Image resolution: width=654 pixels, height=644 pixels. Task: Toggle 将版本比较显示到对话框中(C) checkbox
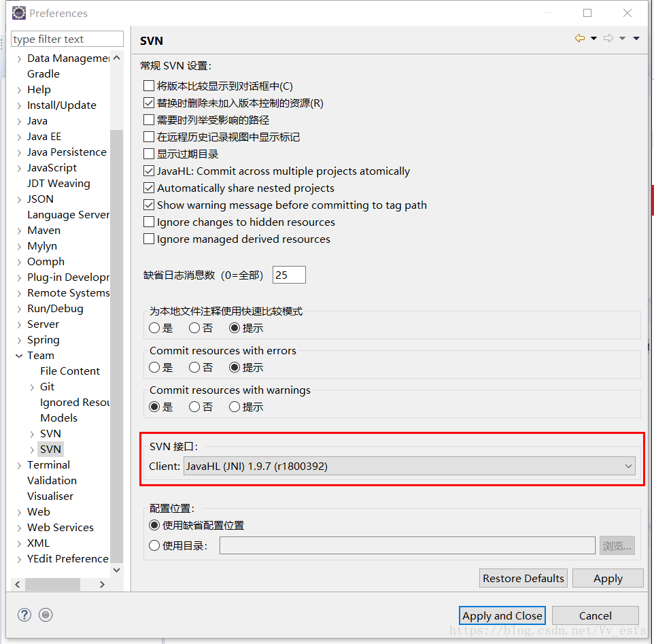tap(149, 86)
